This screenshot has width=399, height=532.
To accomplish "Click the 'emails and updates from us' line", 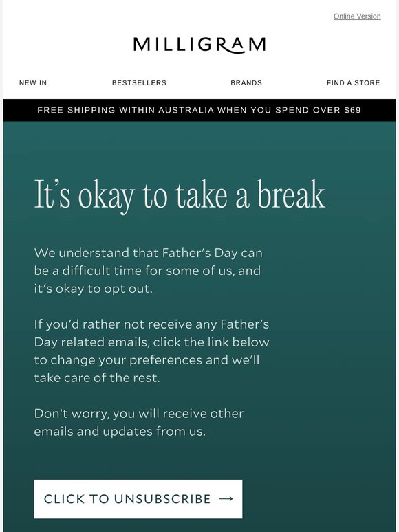I will pyautogui.click(x=120, y=431).
